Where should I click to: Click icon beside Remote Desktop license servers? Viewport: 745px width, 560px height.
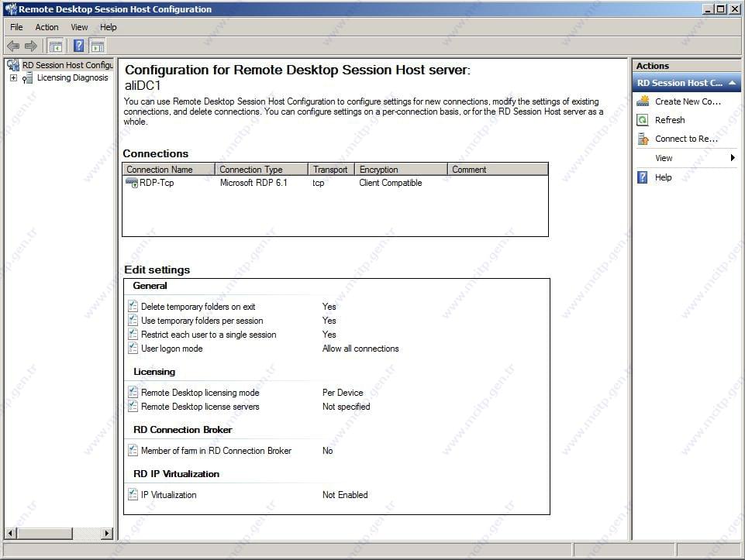click(x=133, y=406)
